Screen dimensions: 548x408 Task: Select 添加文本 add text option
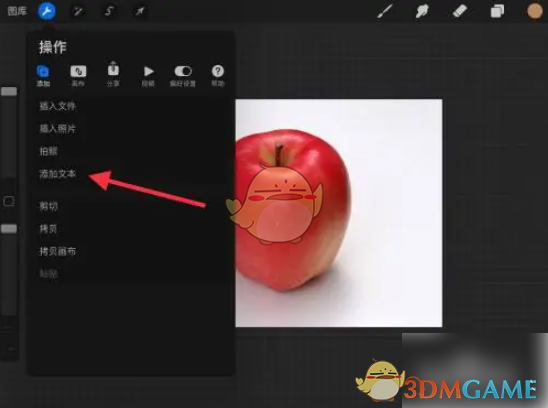click(x=57, y=174)
